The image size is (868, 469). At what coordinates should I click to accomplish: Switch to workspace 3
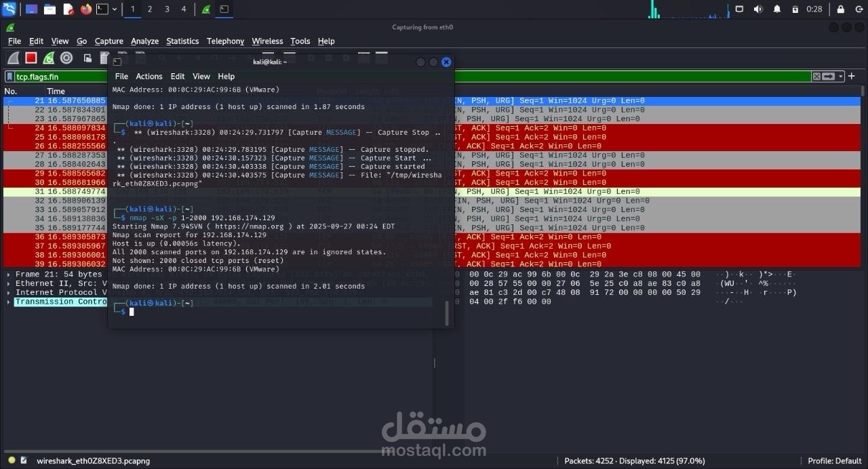click(167, 9)
